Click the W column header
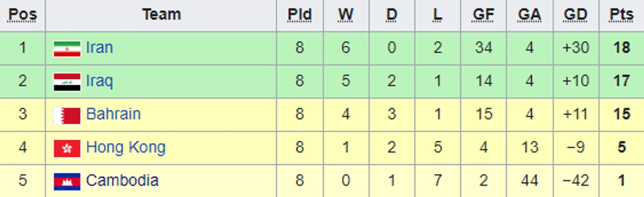Screen dimensions: 644x197 click(346, 15)
